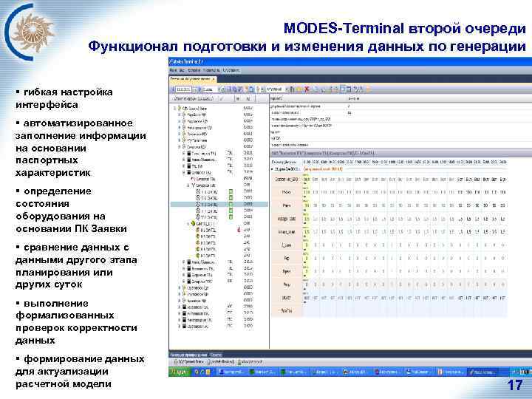
Task: Click the date input field in the toolbar
Action: pyautogui.click(x=183, y=89)
